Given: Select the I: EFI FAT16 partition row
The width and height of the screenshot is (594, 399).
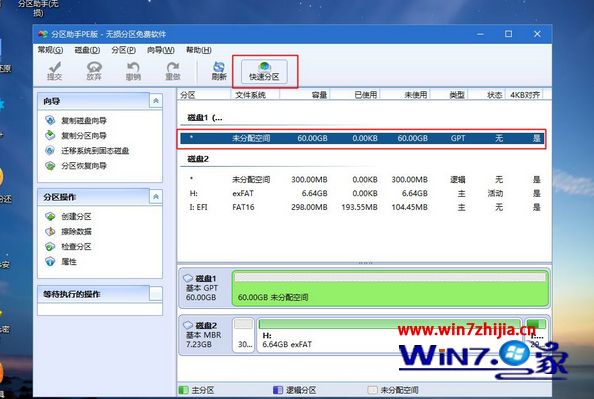Looking at the screenshot, I should (x=362, y=207).
